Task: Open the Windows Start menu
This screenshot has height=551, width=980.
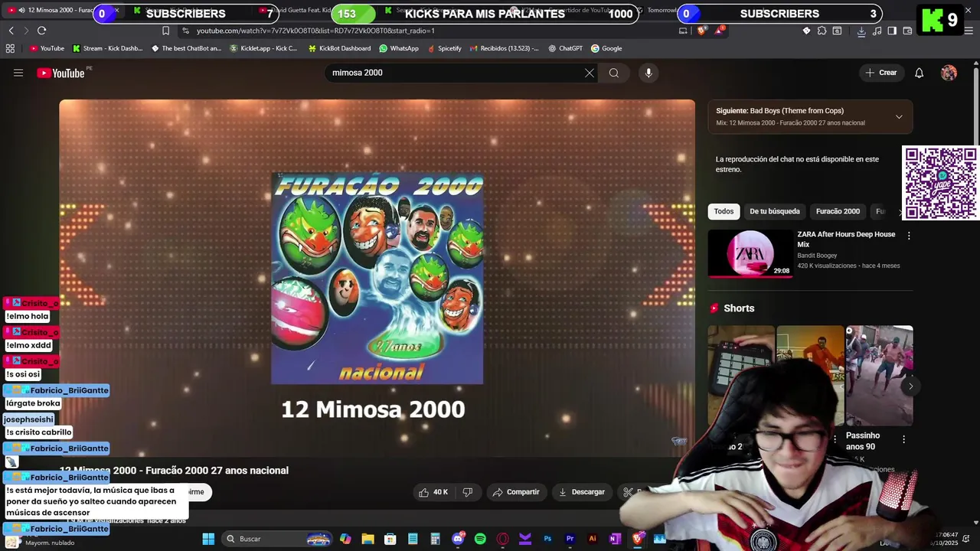Action: point(208,539)
